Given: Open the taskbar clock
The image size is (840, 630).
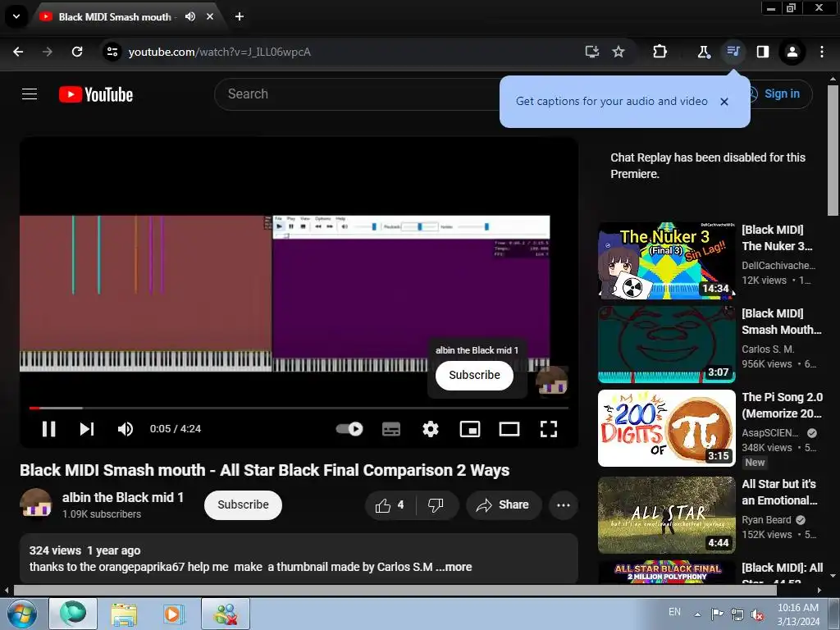Looking at the screenshot, I should point(798,614).
